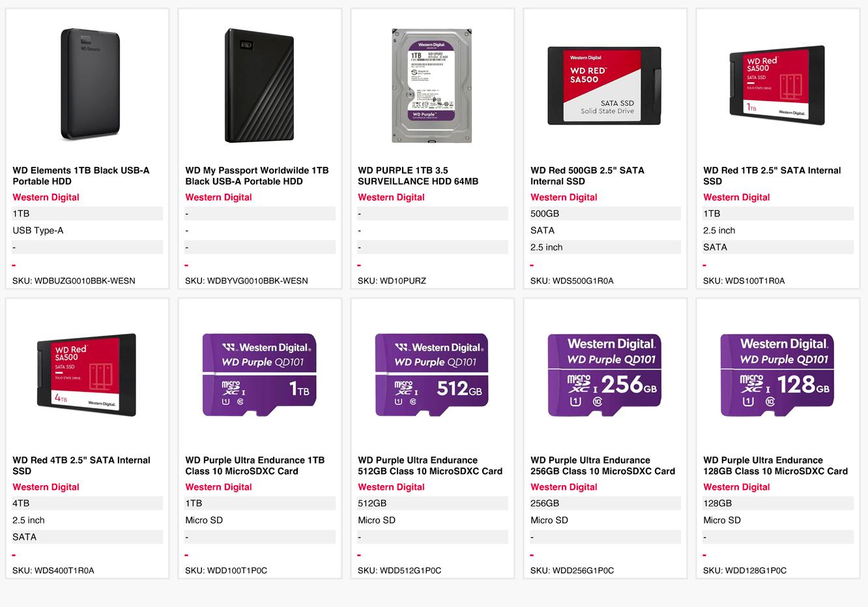The height and width of the screenshot is (607, 868).
Task: Click Western Digital brand under 128GB card
Action: (x=736, y=486)
